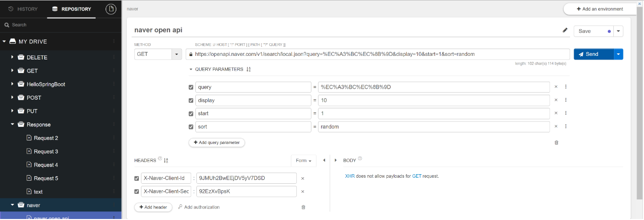Image resolution: width=644 pixels, height=220 pixels.
Task: Sort headers alphabetically
Action: pyautogui.click(x=166, y=161)
